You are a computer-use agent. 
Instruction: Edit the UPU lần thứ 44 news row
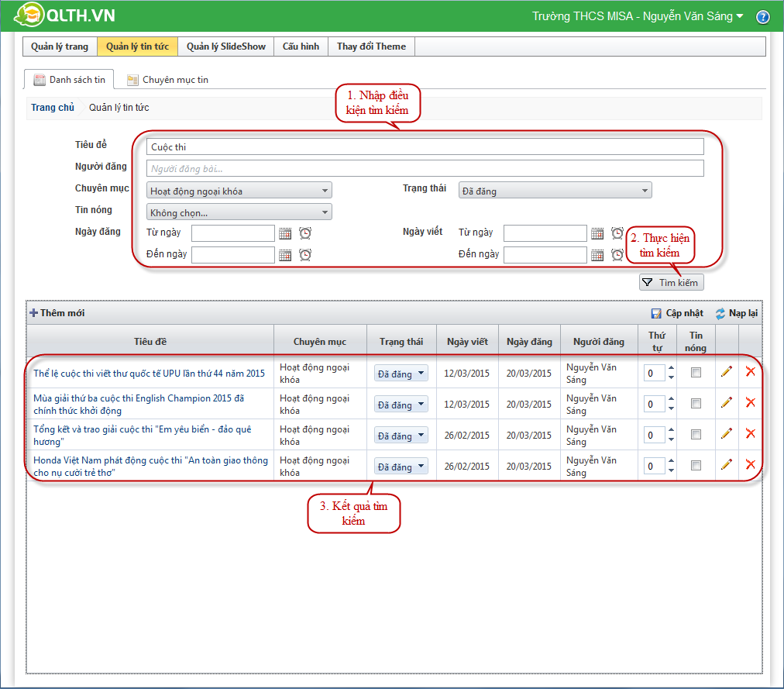726,372
